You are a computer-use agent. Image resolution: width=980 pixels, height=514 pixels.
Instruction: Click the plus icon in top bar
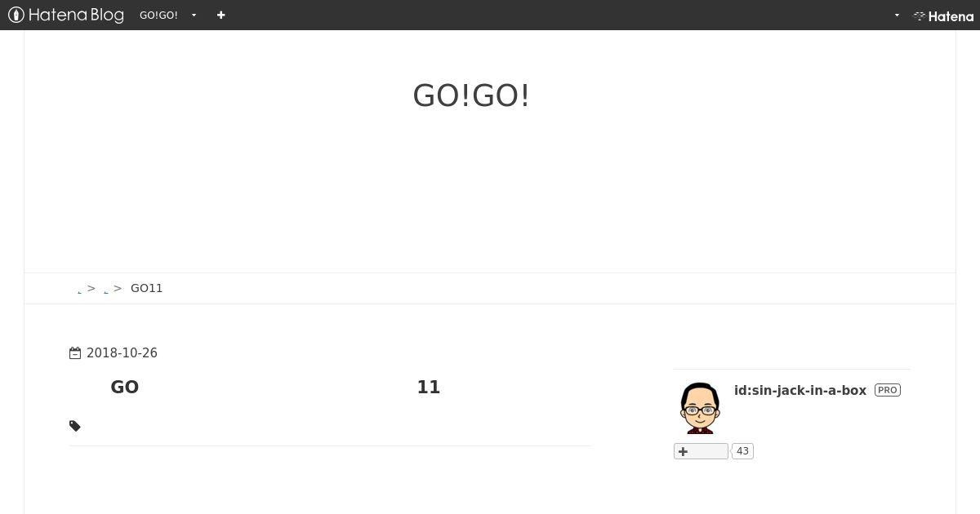coord(220,15)
